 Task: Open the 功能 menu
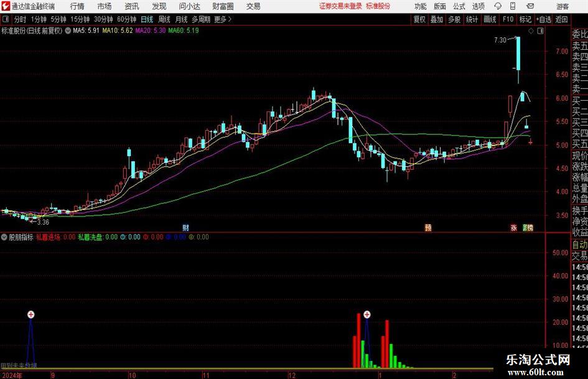(421, 6)
